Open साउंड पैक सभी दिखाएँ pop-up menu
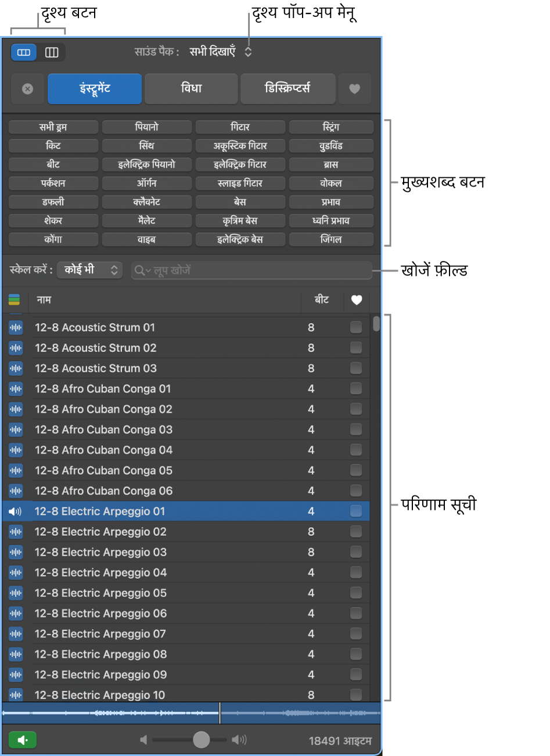 tap(221, 52)
